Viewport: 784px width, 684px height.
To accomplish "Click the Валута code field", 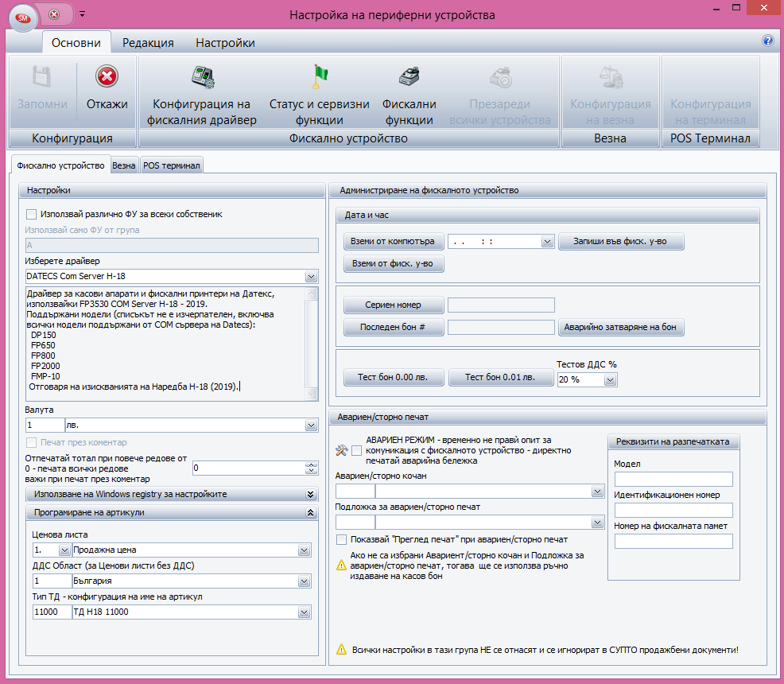I will tap(45, 426).
